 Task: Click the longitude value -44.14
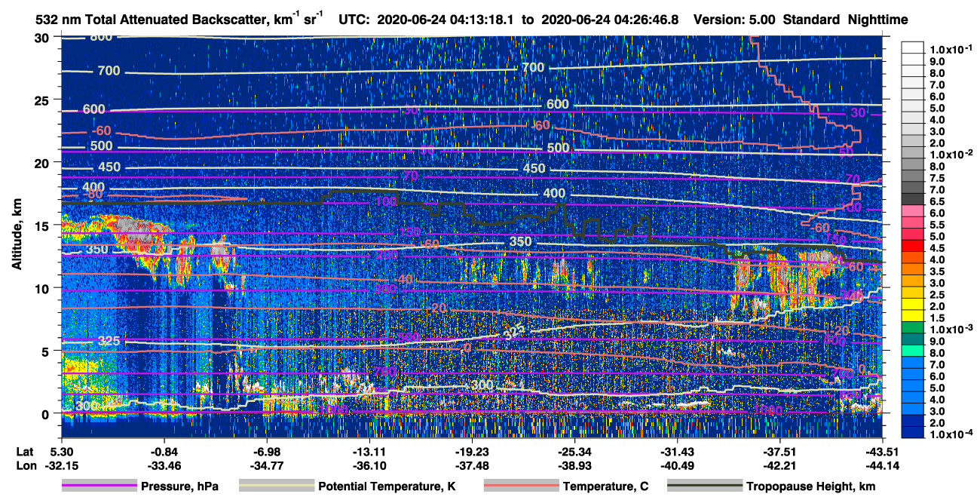coord(882,465)
